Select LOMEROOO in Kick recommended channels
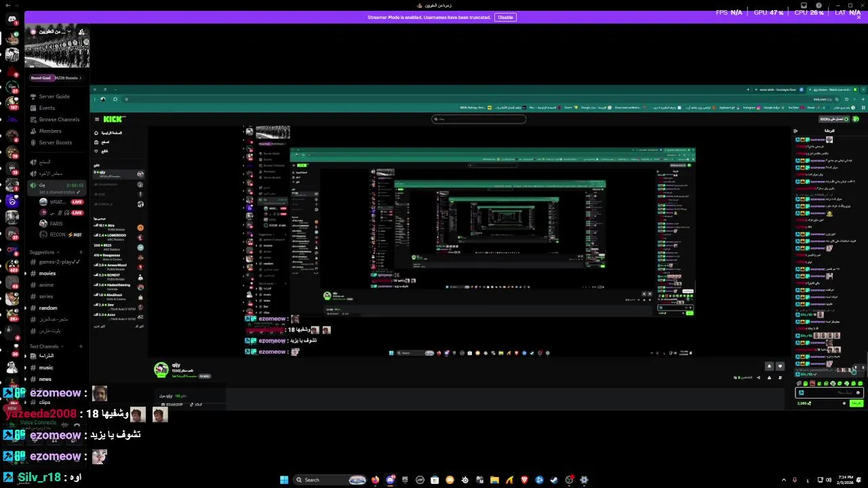This screenshot has height=488, width=868. coord(118,237)
